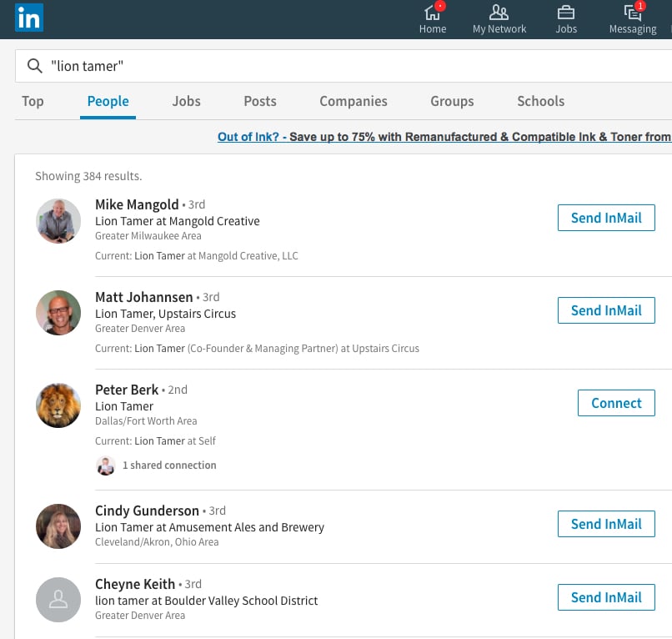Open Cindy Gunderson's profile photo
This screenshot has height=639, width=672.
point(58,526)
